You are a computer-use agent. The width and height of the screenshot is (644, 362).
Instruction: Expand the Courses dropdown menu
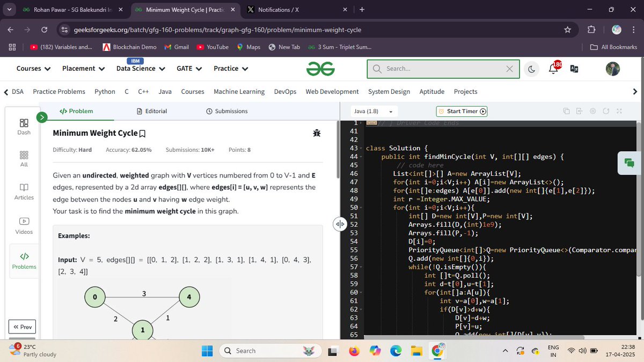(x=33, y=69)
